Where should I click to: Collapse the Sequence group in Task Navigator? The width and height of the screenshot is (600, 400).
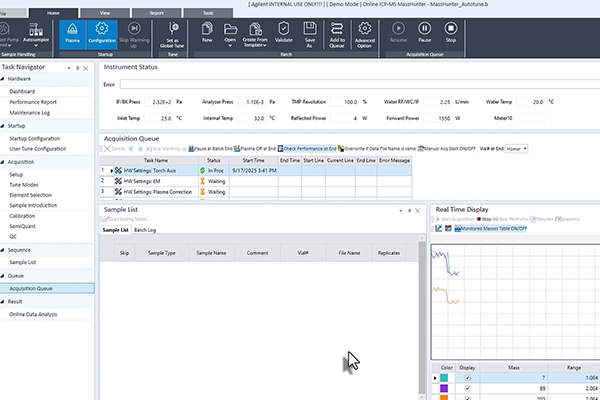click(3, 250)
